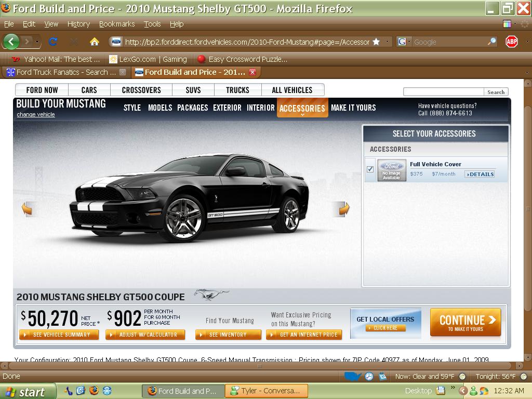Go back with the green Back arrow

click(11, 42)
